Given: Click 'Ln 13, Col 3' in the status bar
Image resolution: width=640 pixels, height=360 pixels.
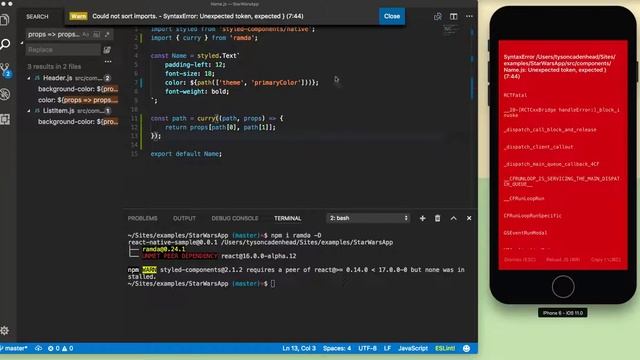Looking at the screenshot, I should tap(299, 348).
